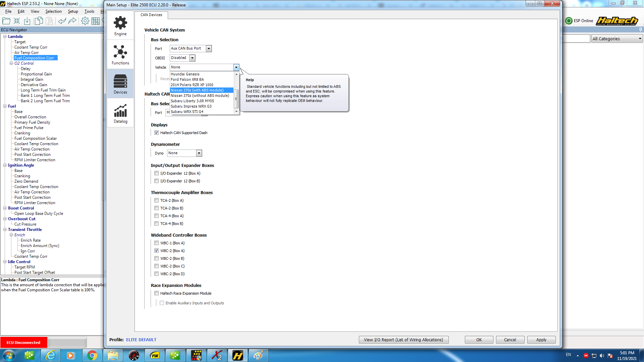Open the Edit menu
Viewport: 644px width, 362px height.
(x=21, y=11)
